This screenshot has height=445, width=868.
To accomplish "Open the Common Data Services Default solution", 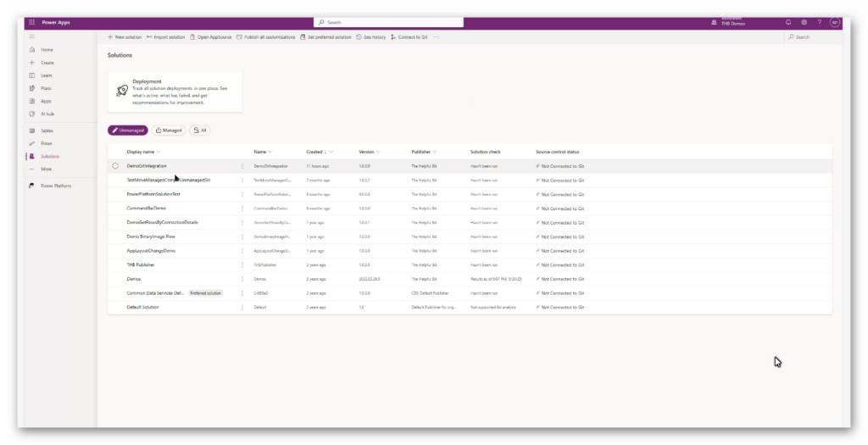I will pyautogui.click(x=156, y=293).
